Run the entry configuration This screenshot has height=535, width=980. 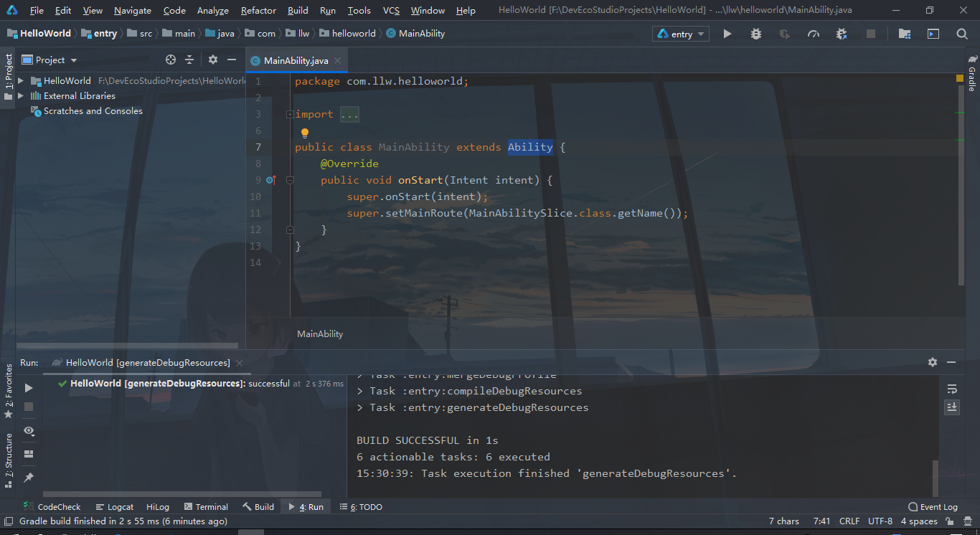pos(727,34)
